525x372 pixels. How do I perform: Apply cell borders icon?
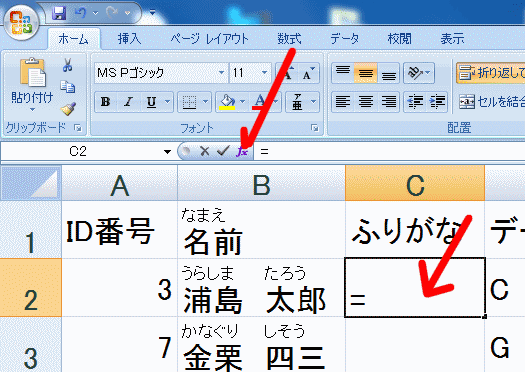(x=189, y=101)
